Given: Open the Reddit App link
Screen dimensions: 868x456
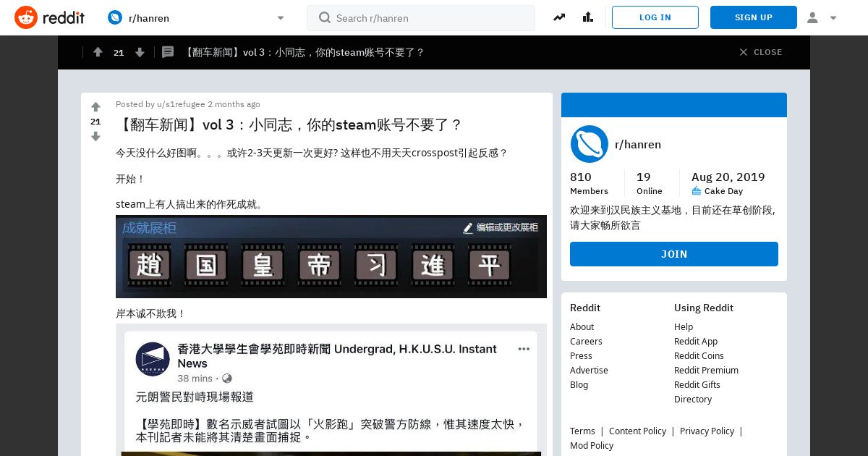Looking at the screenshot, I should 696,341.
